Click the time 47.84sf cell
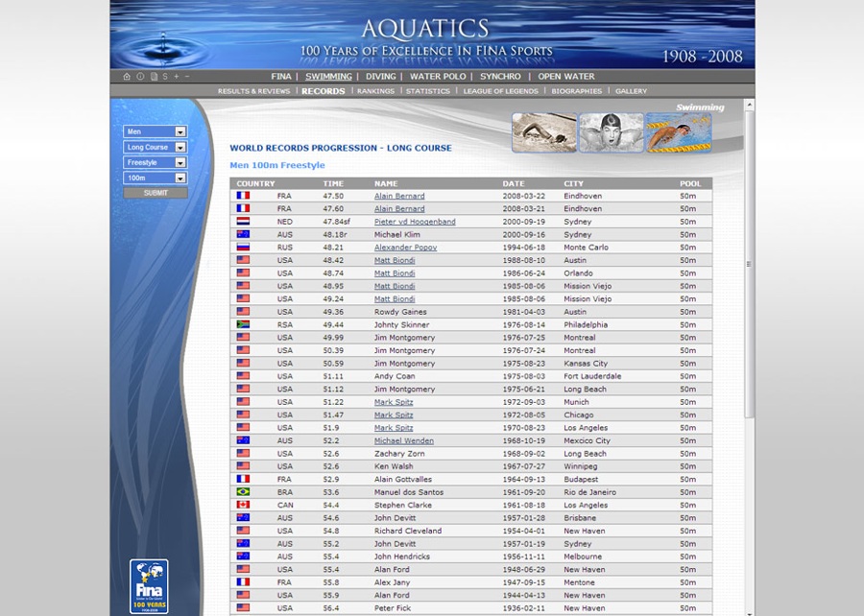The image size is (864, 616). point(336,222)
